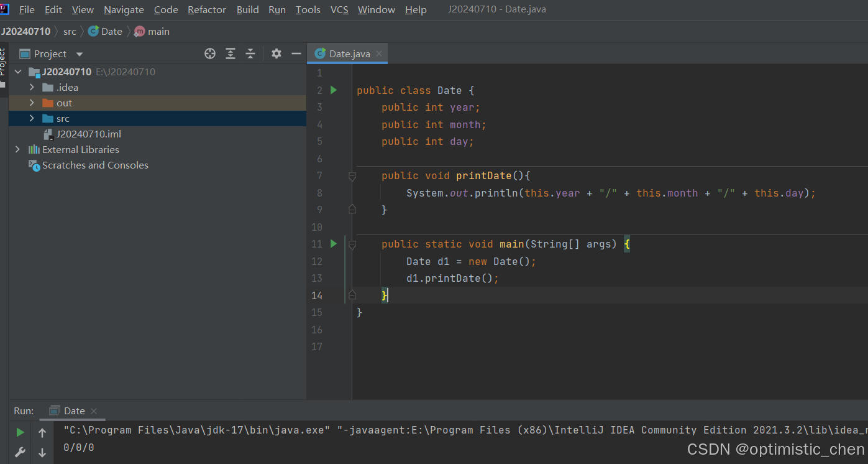Open the Project vertical tool window tab
Viewport: 868px width, 464px height.
[x=3, y=62]
